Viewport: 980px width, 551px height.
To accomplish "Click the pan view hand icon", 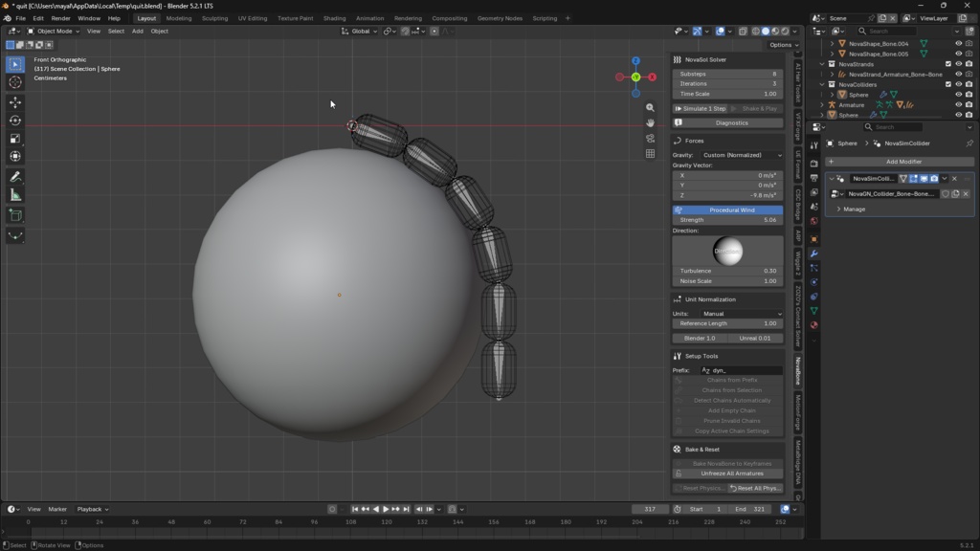I will point(650,122).
